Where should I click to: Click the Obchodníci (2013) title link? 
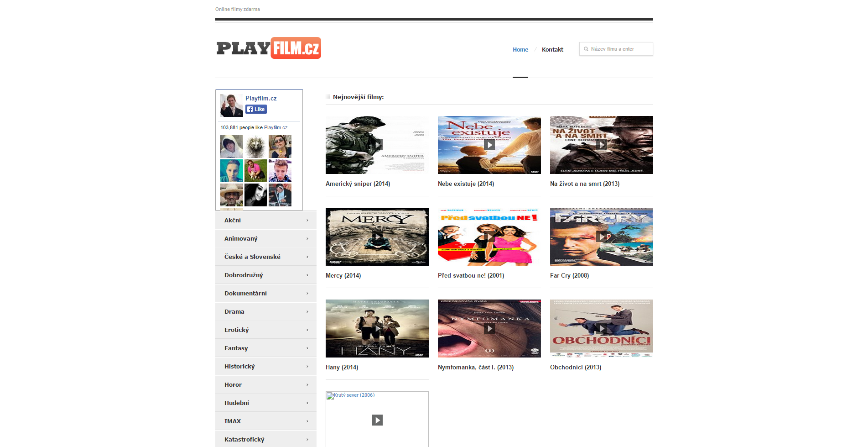coord(576,367)
